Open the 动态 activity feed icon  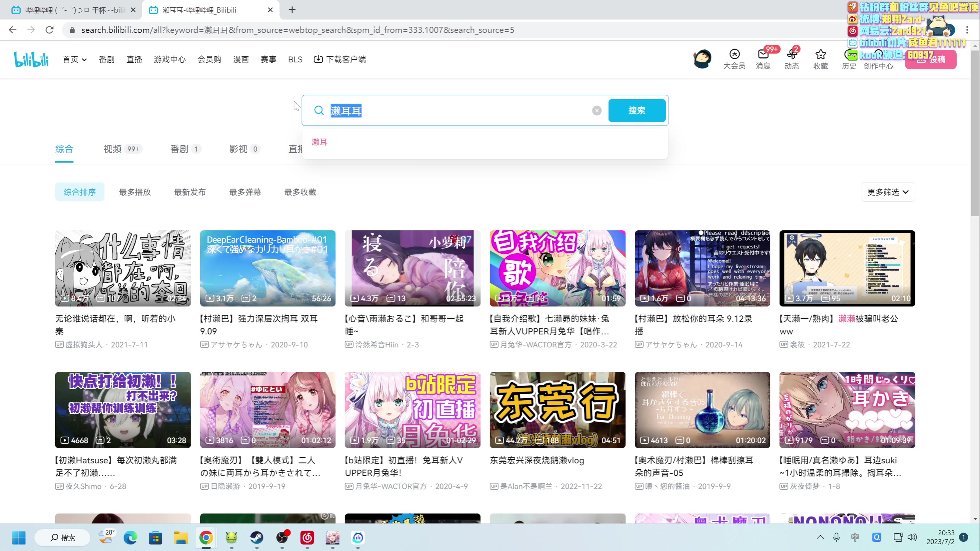(791, 55)
